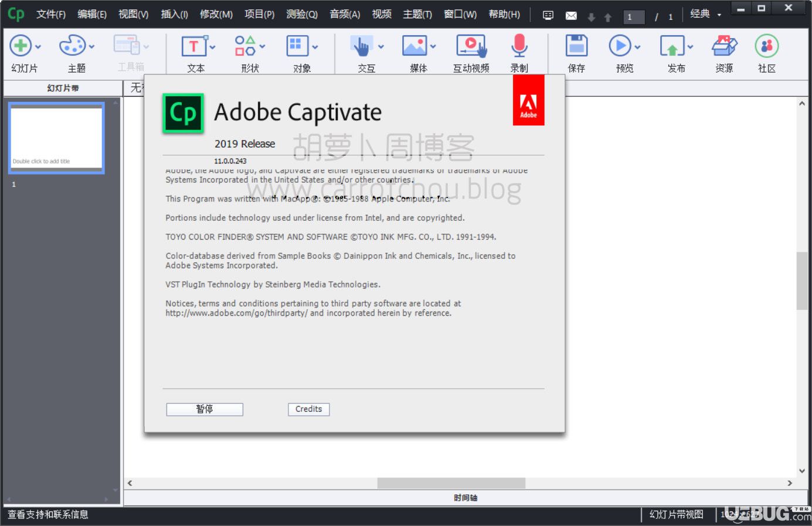
Task: Open the 文件(F) menu
Action: (51, 14)
